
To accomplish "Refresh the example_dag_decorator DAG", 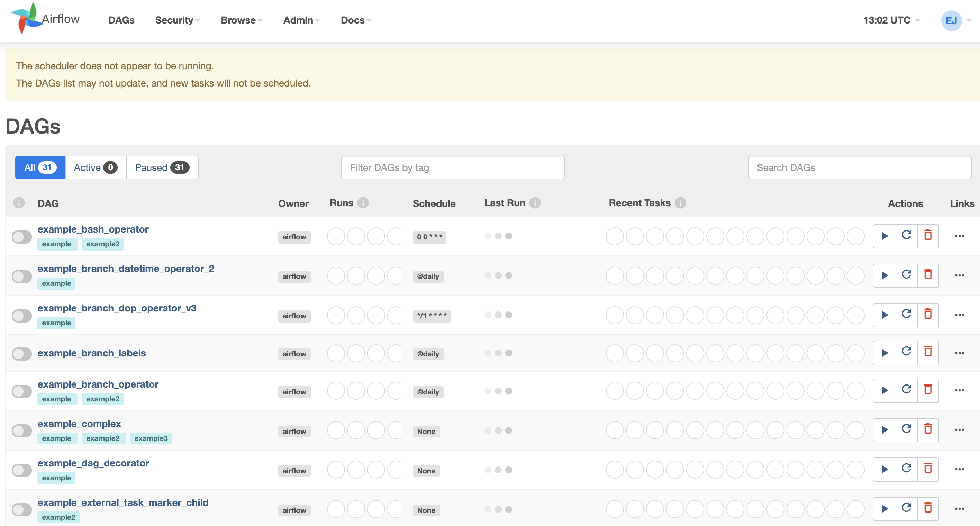I will coord(907,470).
